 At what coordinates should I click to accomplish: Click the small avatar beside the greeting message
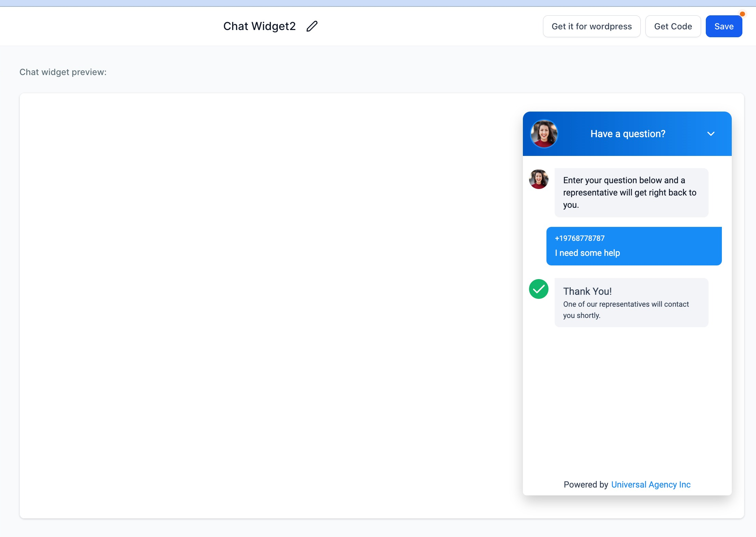point(539,179)
